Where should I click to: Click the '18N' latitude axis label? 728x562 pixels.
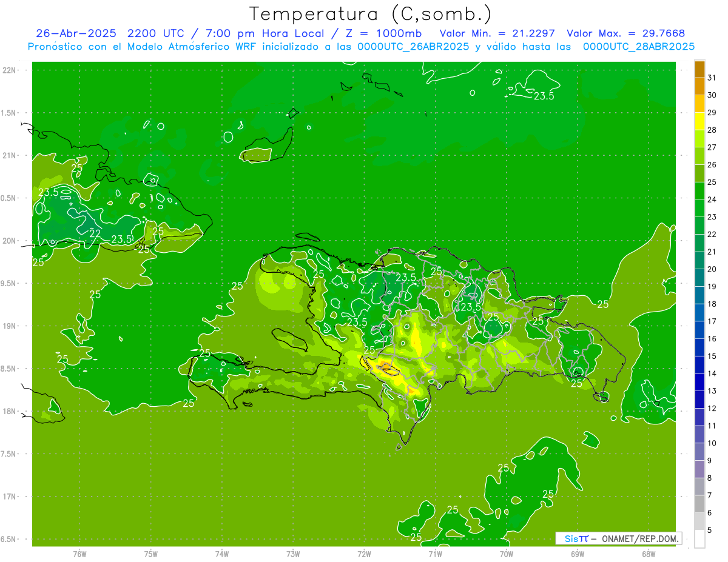coord(10,412)
